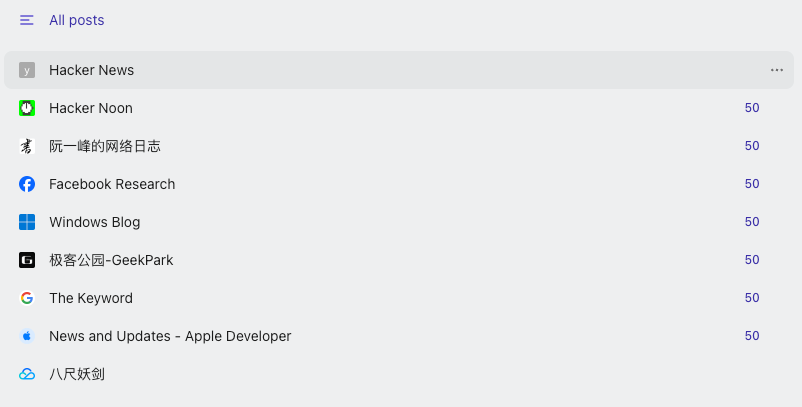Screen dimensions: 802x407
Task: Click the Facebook Research logo icon
Action: (27, 184)
